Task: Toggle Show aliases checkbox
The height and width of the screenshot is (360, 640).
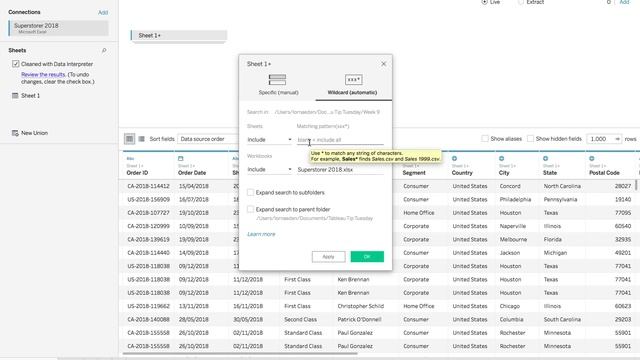Action: pyautogui.click(x=484, y=139)
